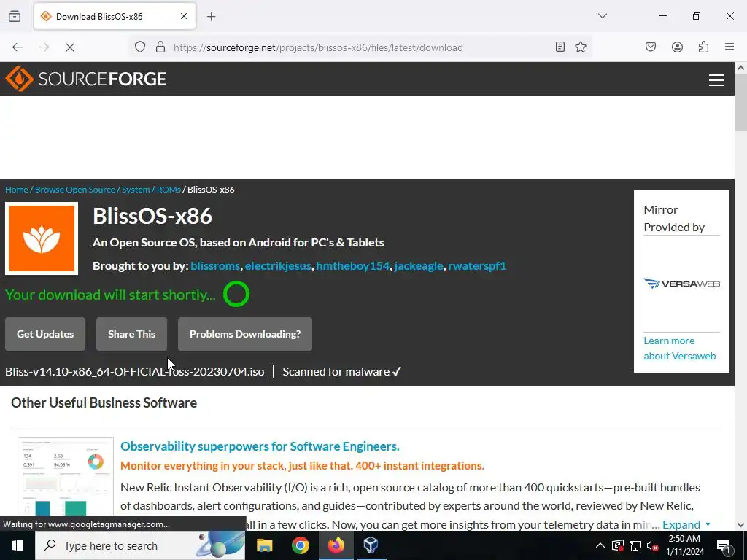Click the Share This button
The height and width of the screenshot is (560, 747).
click(x=131, y=334)
